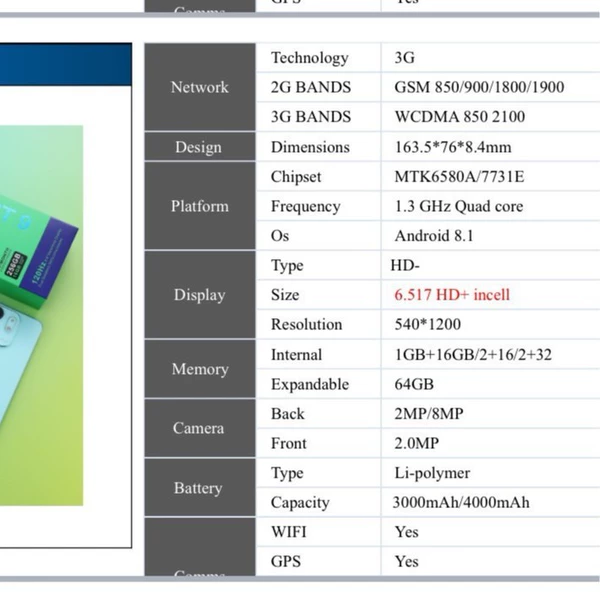
Task: Click the Network category cell
Action: pos(200,87)
